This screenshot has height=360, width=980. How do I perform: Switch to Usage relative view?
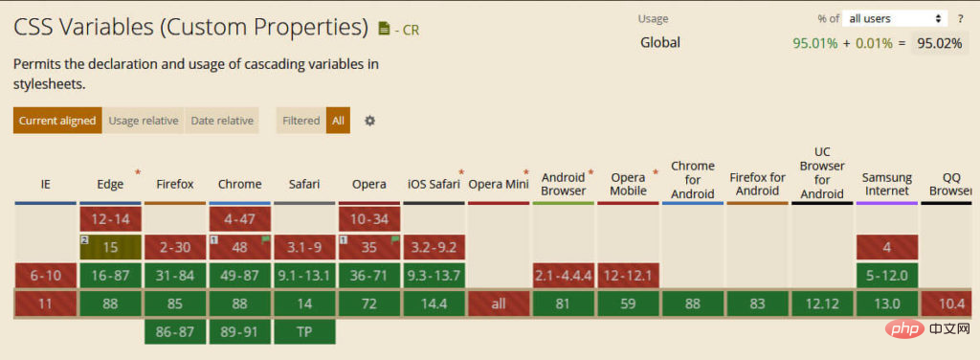[144, 121]
